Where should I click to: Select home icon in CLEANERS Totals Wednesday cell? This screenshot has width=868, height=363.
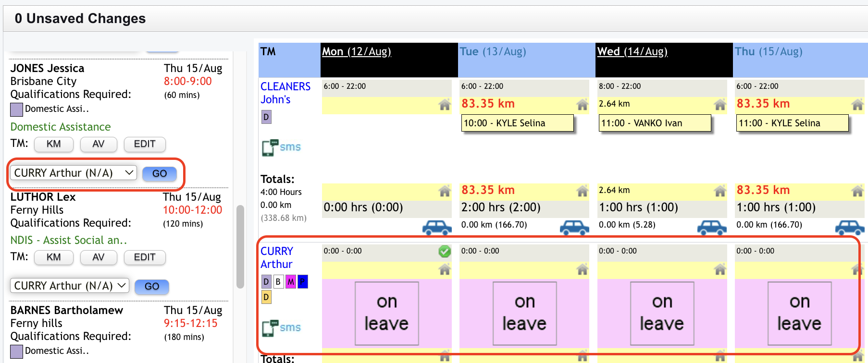click(x=719, y=191)
